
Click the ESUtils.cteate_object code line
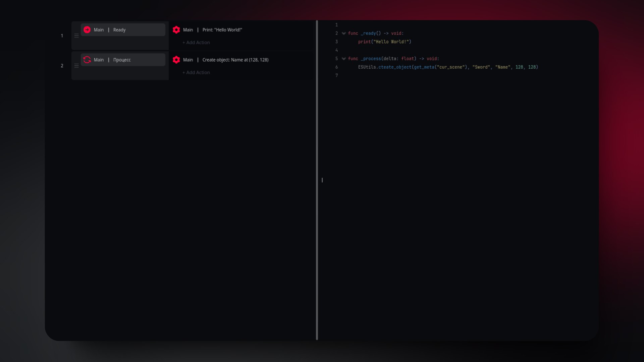tap(448, 67)
